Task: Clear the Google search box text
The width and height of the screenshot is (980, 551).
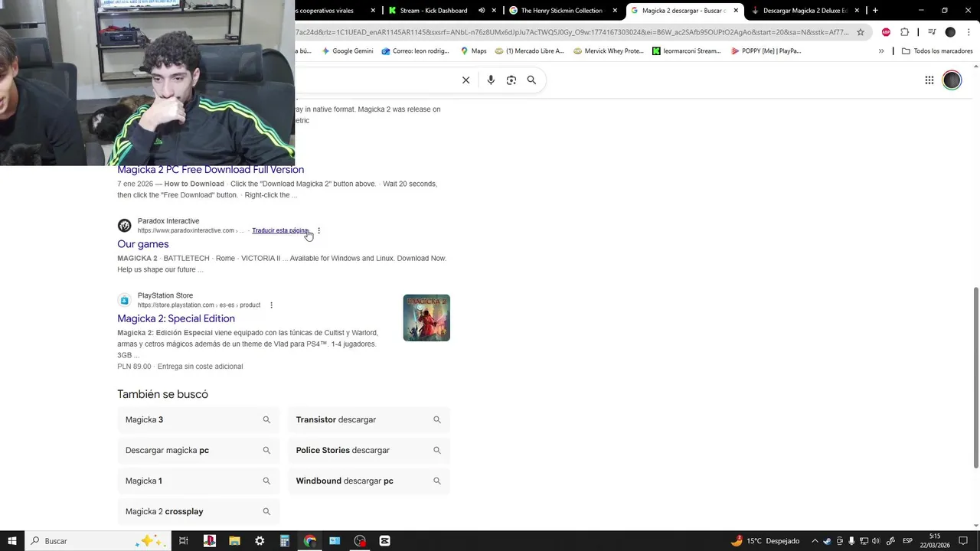Action: [x=465, y=80]
